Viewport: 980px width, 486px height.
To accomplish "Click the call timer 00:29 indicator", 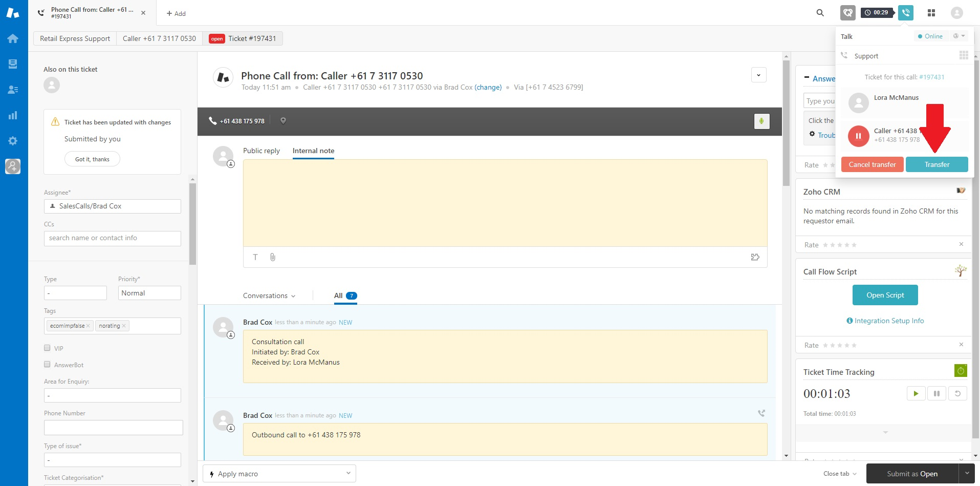I will [877, 13].
